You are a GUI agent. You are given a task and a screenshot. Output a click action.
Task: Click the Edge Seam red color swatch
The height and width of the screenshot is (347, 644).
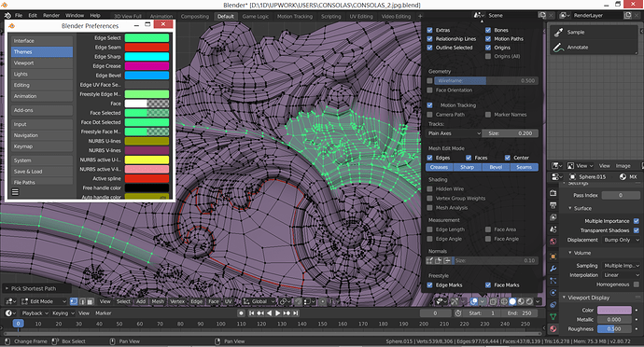(147, 48)
